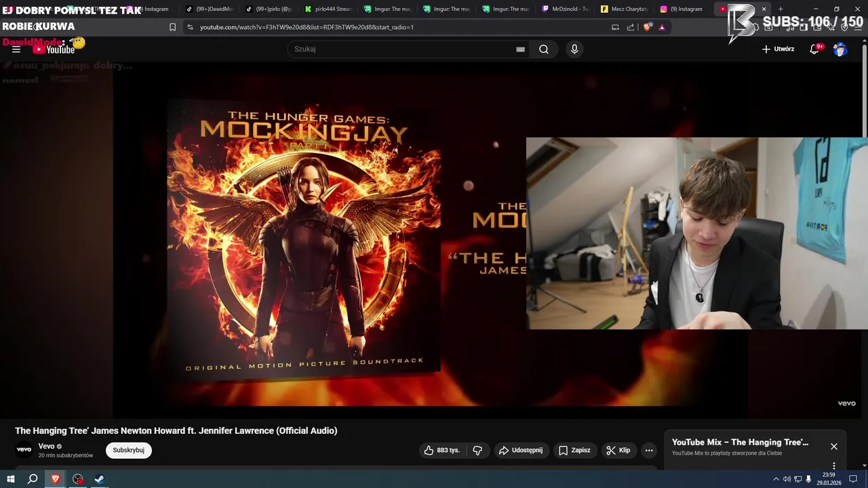Click the microphone icon in system tray

click(808, 479)
